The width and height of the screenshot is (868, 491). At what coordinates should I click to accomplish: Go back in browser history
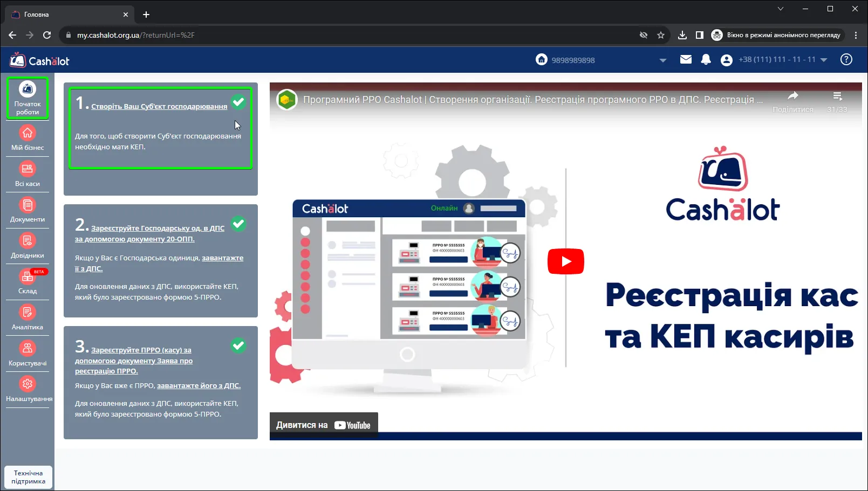[x=12, y=35]
